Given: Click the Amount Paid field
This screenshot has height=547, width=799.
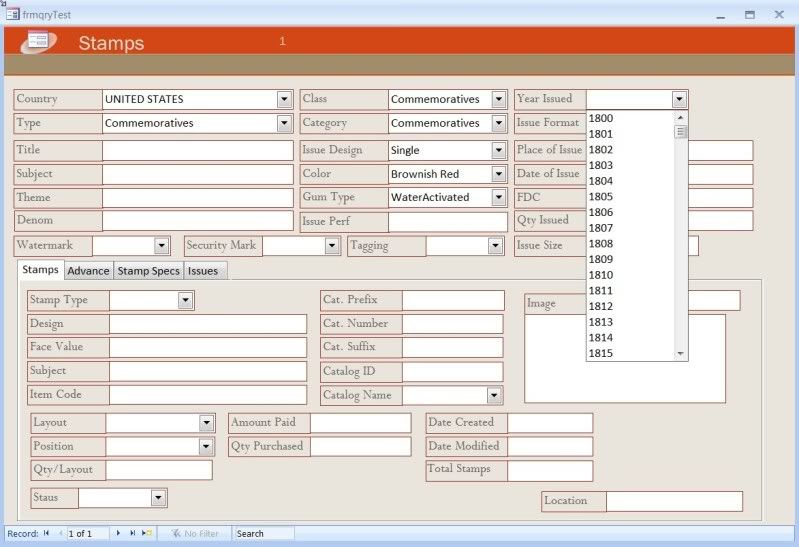Looking at the screenshot, I should pos(360,423).
